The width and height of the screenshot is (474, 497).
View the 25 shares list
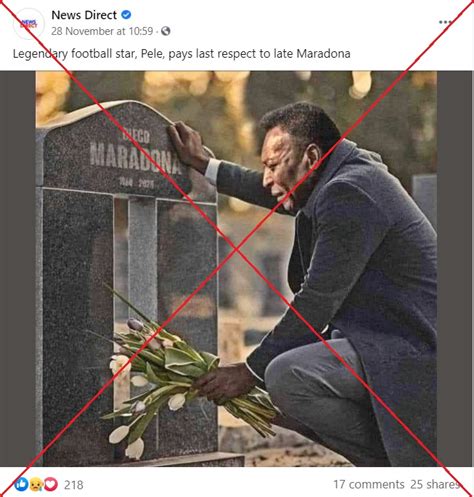pos(435,484)
